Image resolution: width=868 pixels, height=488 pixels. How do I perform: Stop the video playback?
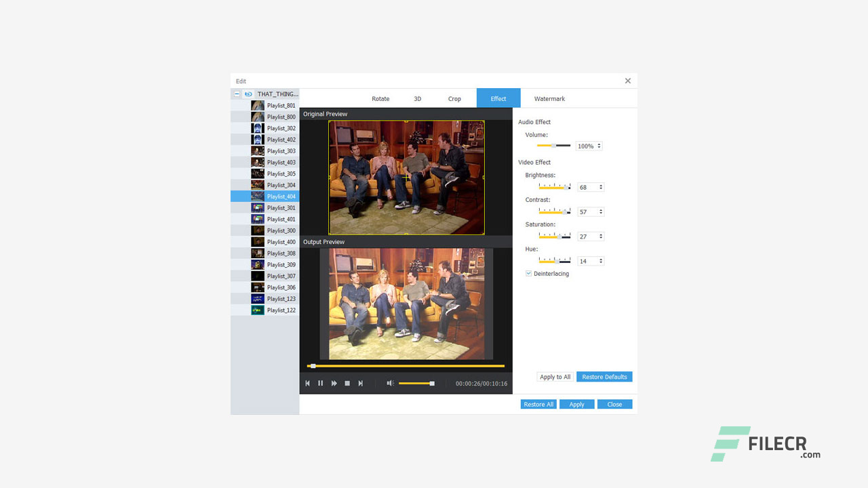347,384
